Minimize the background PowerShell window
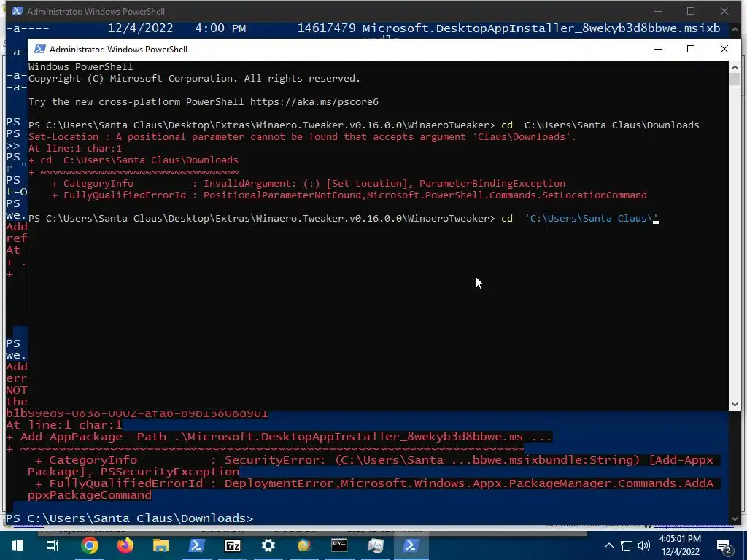Screen dimensions: 747x560 [658, 11]
